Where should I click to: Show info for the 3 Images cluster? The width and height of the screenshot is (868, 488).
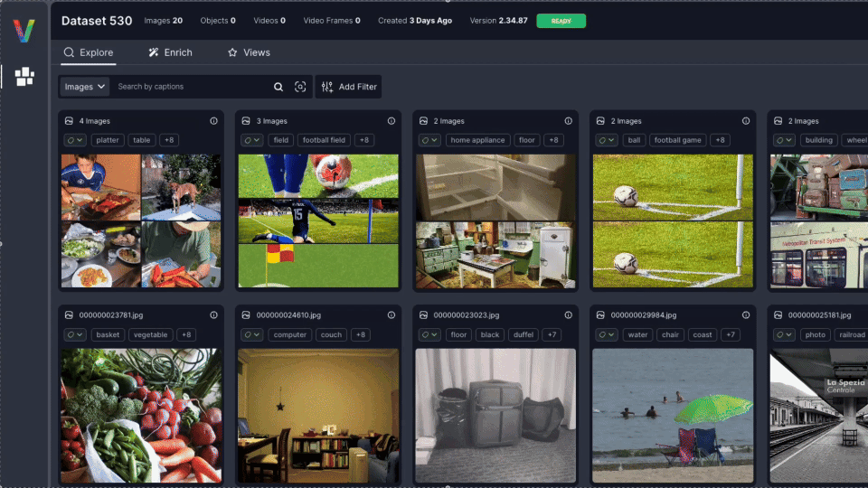pyautogui.click(x=392, y=120)
